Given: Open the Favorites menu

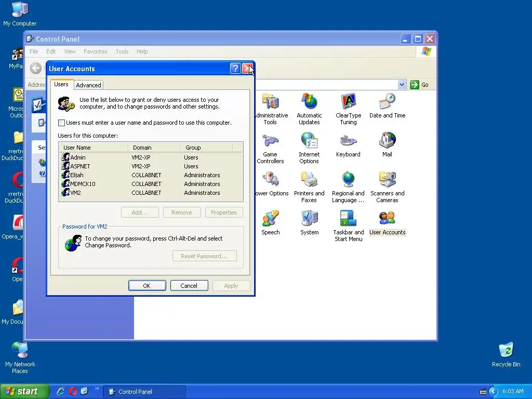Looking at the screenshot, I should point(96,51).
